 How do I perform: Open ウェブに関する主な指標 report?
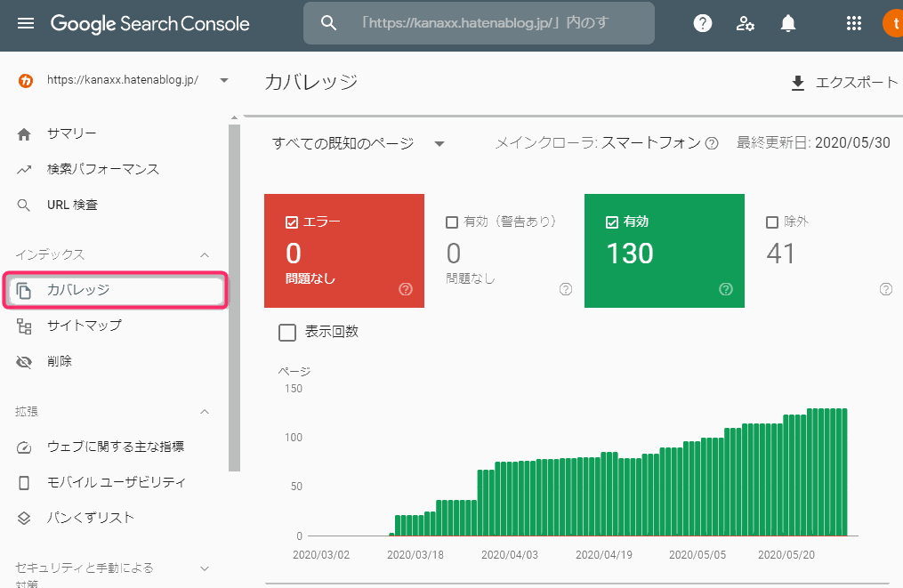click(115, 447)
